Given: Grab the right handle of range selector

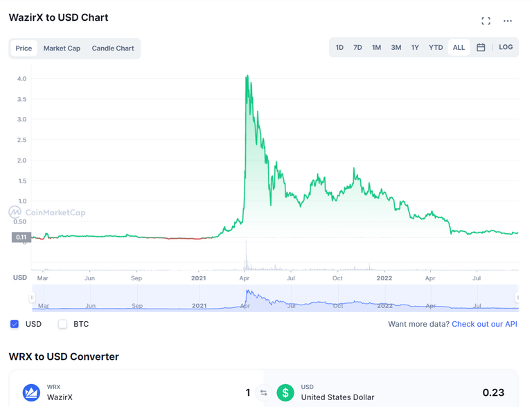Looking at the screenshot, I should [517, 298].
